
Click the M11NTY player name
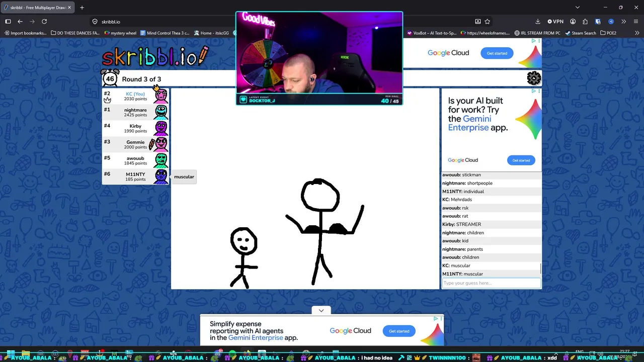click(x=135, y=174)
